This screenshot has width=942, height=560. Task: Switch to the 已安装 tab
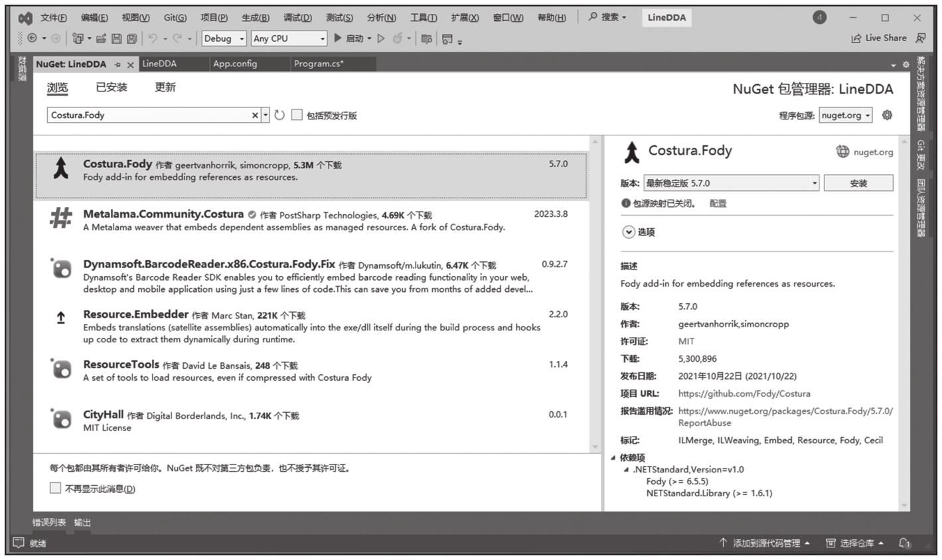(x=112, y=87)
